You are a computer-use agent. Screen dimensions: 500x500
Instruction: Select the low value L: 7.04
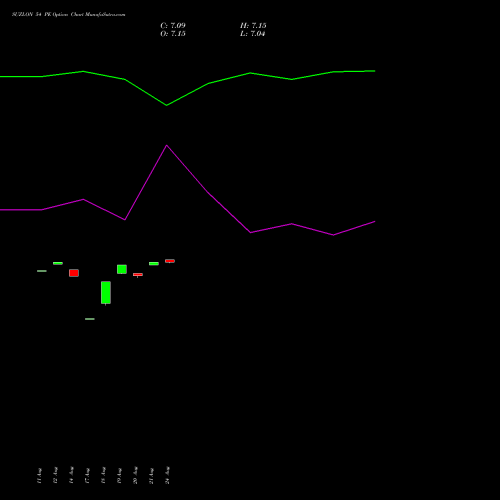point(252,34)
